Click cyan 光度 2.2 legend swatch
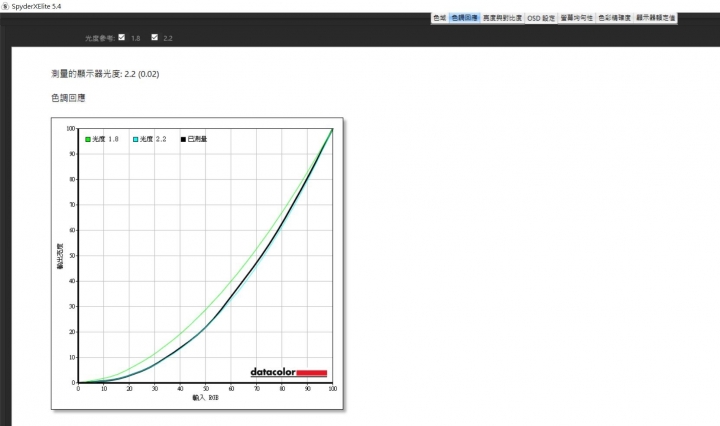720x426 pixels. coord(135,139)
